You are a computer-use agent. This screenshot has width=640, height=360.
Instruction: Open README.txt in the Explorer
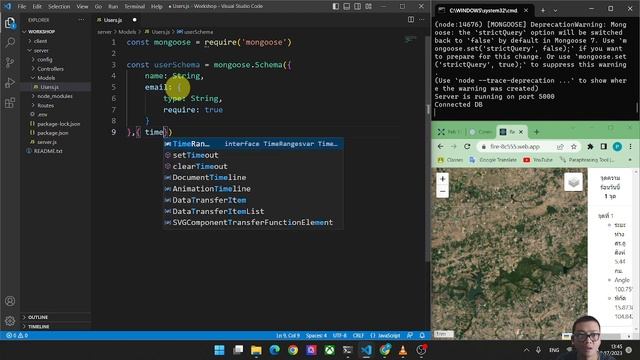pyautogui.click(x=48, y=151)
